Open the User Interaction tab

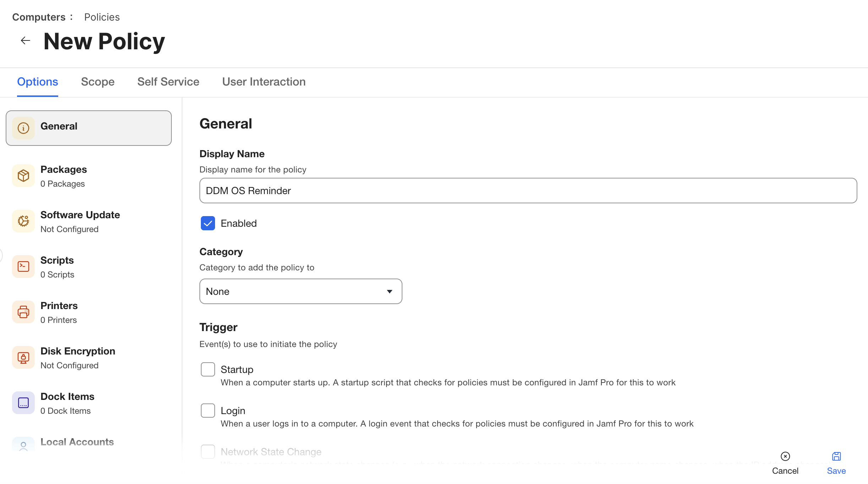[x=264, y=82]
